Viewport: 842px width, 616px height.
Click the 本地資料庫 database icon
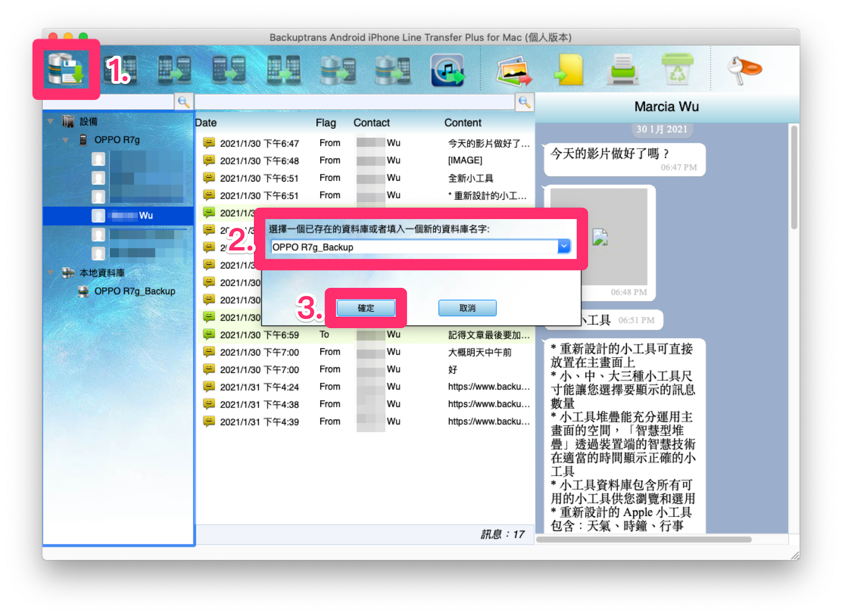pyautogui.click(x=67, y=272)
